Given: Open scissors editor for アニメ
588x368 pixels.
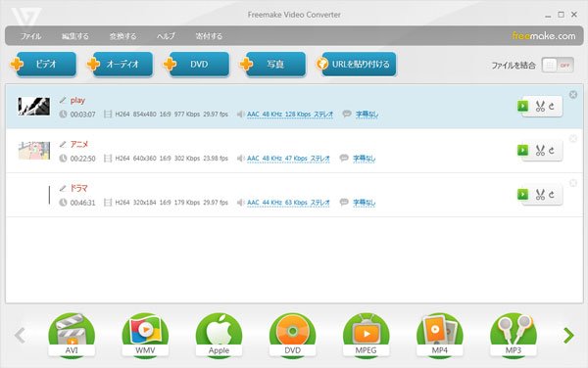Looking at the screenshot, I should [540, 151].
